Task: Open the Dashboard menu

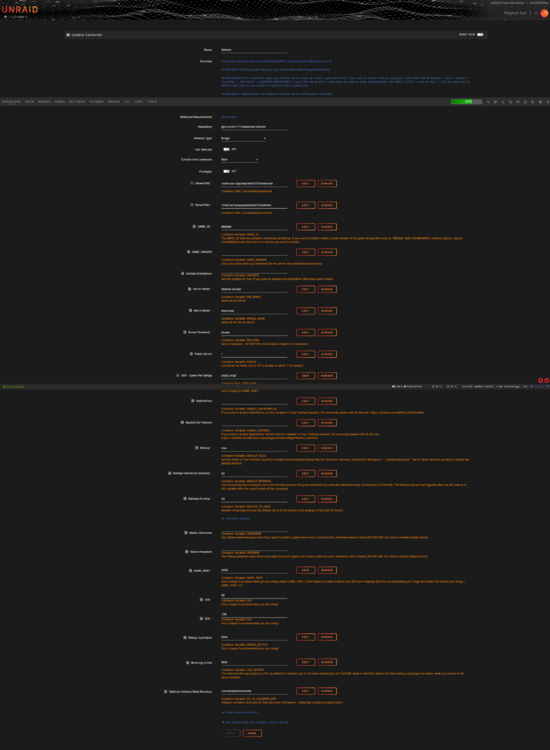Action: tap(11, 101)
